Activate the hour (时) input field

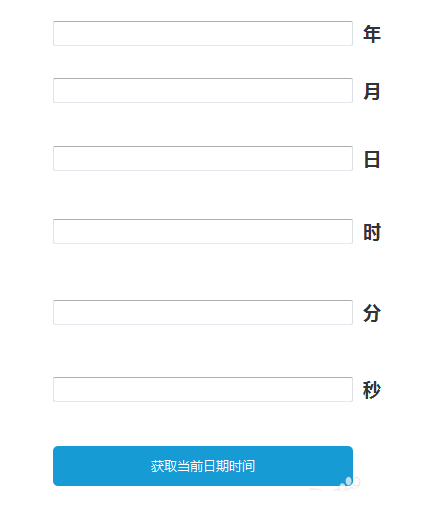pos(203,232)
